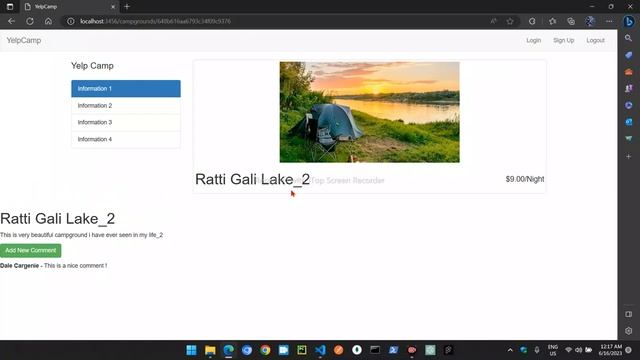This screenshot has height=360, width=640.
Task: Click the Read aloud icon in address bar
Action: click(493, 21)
